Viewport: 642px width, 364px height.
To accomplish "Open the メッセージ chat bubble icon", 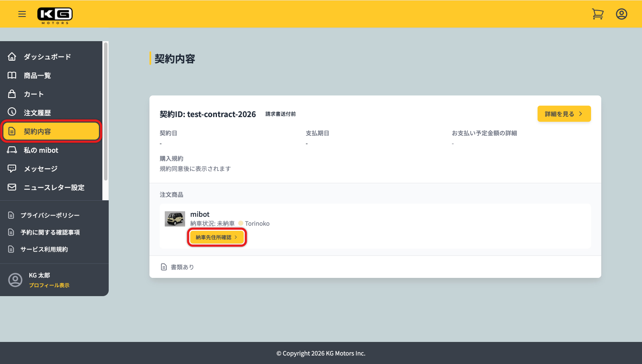I will click(x=12, y=168).
